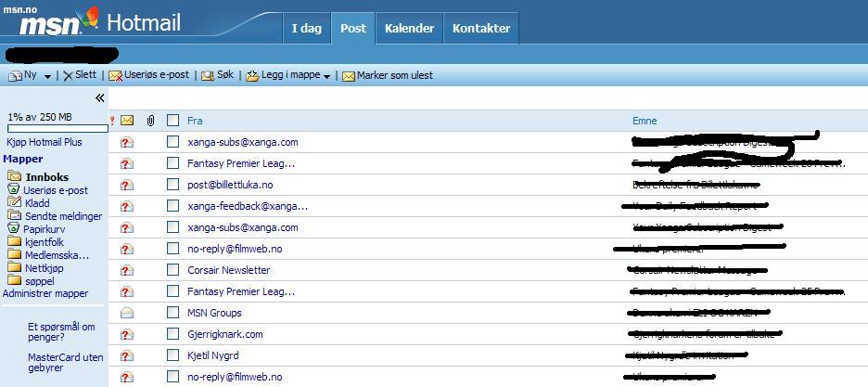Tick checkbox for first xanga-subs@xanga.com message
The width and height of the screenshot is (868, 387).
click(x=173, y=142)
